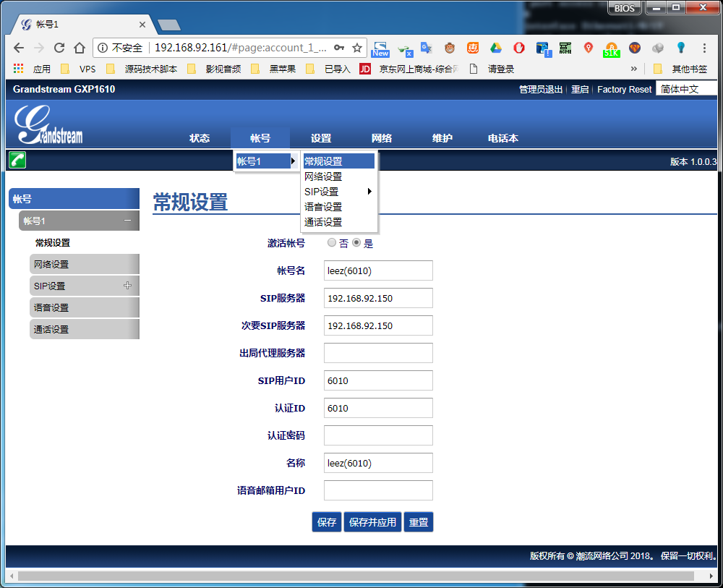The height and width of the screenshot is (588, 723).
Task: Click the Google Drive extension icon
Action: 495,48
